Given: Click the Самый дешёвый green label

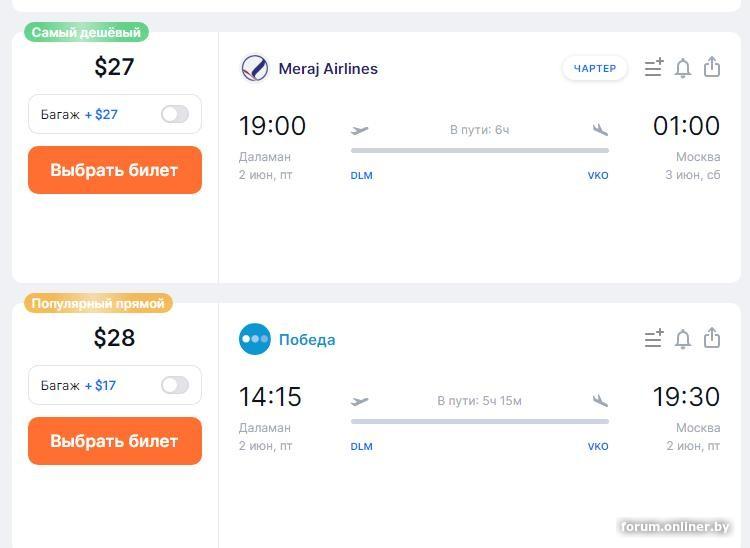Looking at the screenshot, I should click(x=86, y=32).
